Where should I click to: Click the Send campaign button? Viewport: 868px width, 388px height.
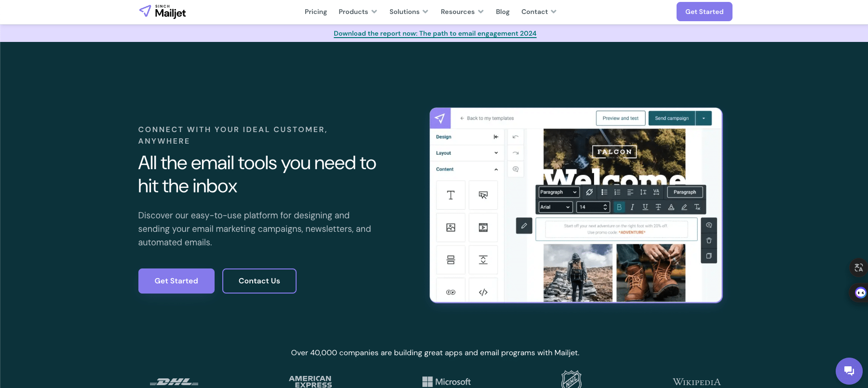(672, 118)
